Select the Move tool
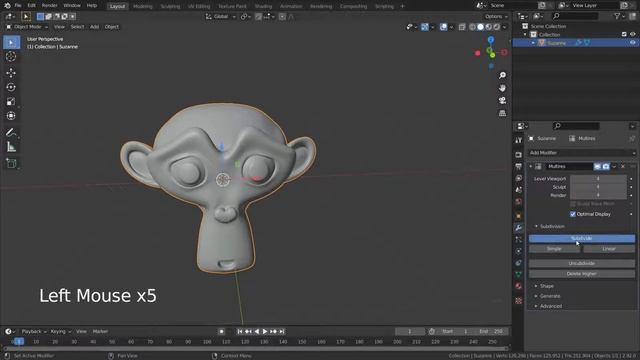 coord(11,73)
